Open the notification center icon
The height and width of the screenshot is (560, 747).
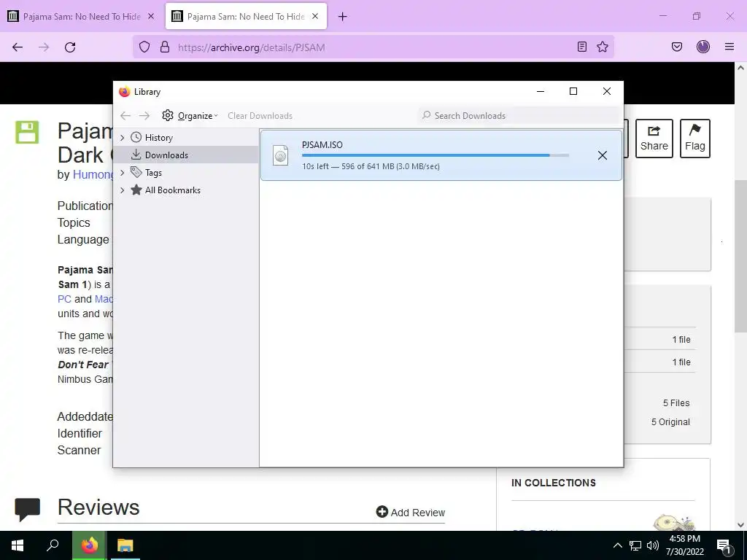pyautogui.click(x=724, y=546)
